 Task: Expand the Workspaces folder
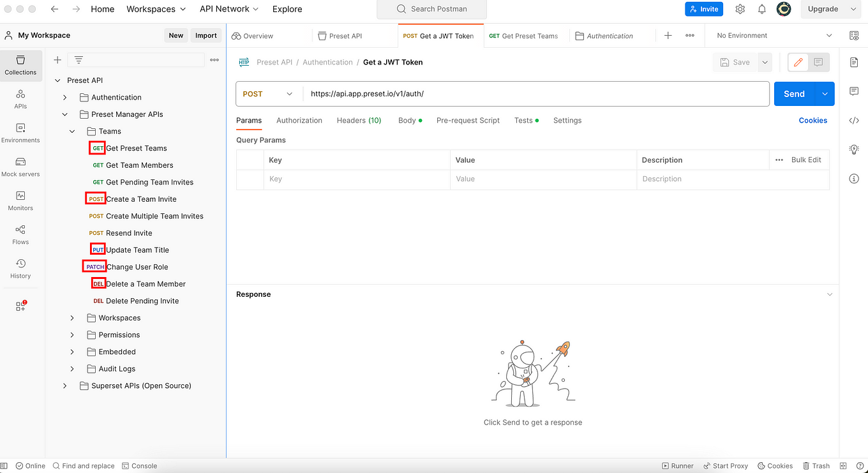coord(72,318)
